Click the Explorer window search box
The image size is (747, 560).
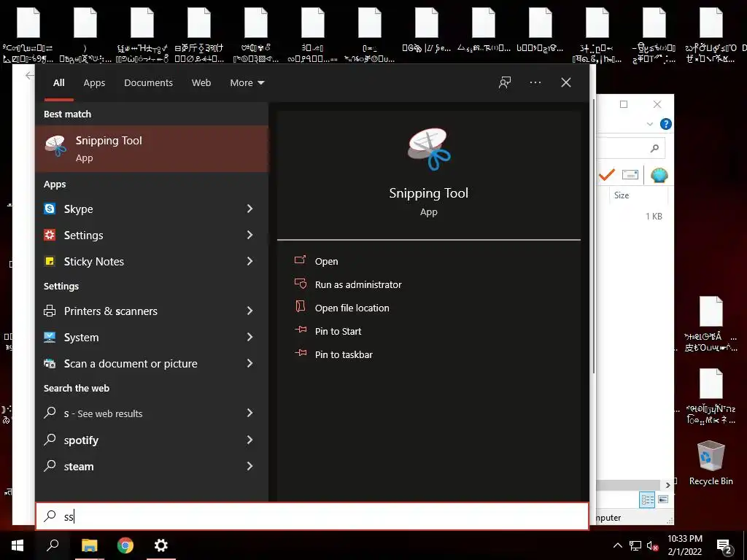pos(630,149)
